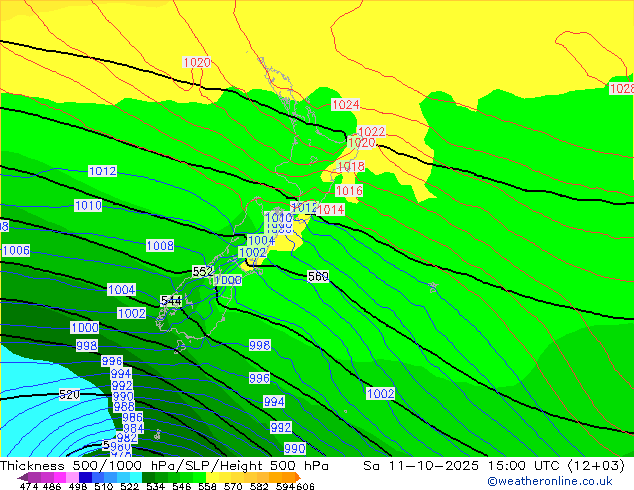Click the purple left arrow of the legend
This screenshot has width=634, height=490.
pyautogui.click(x=23, y=477)
